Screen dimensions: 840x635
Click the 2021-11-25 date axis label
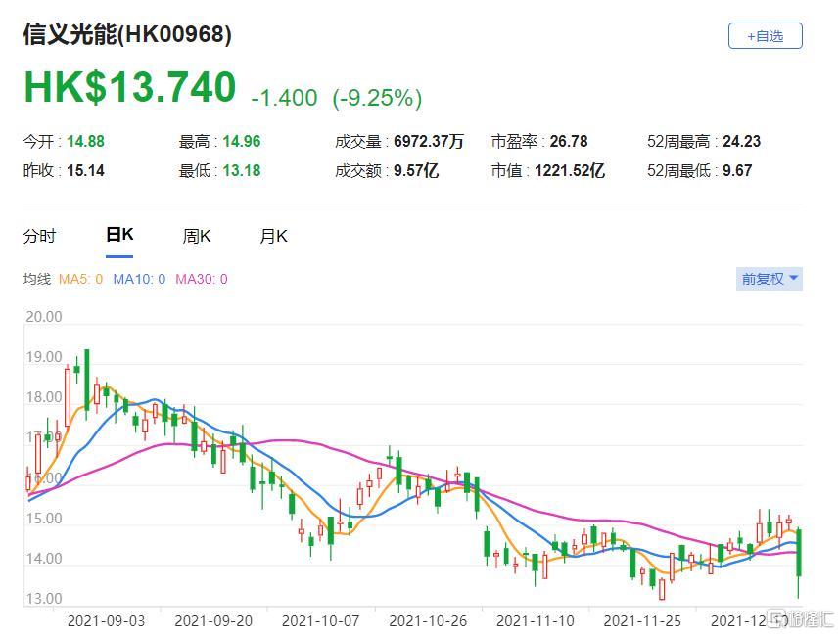coord(642,621)
